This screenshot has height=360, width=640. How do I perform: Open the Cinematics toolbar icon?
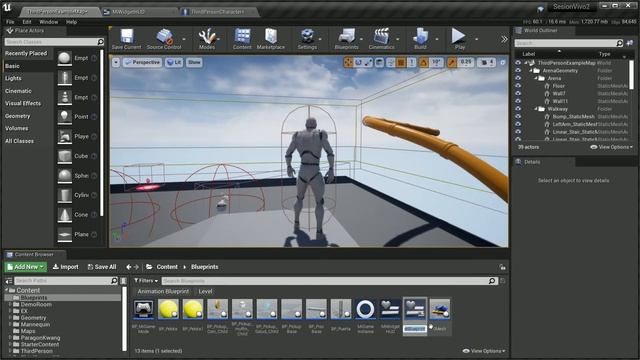(382, 39)
